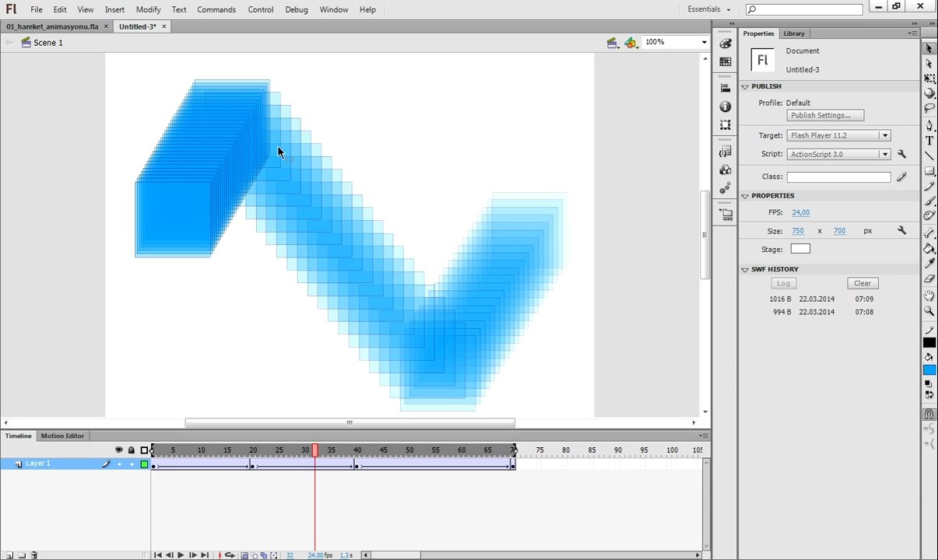This screenshot has width=938, height=560.
Task: Select the Lasso tool
Action: [x=929, y=108]
